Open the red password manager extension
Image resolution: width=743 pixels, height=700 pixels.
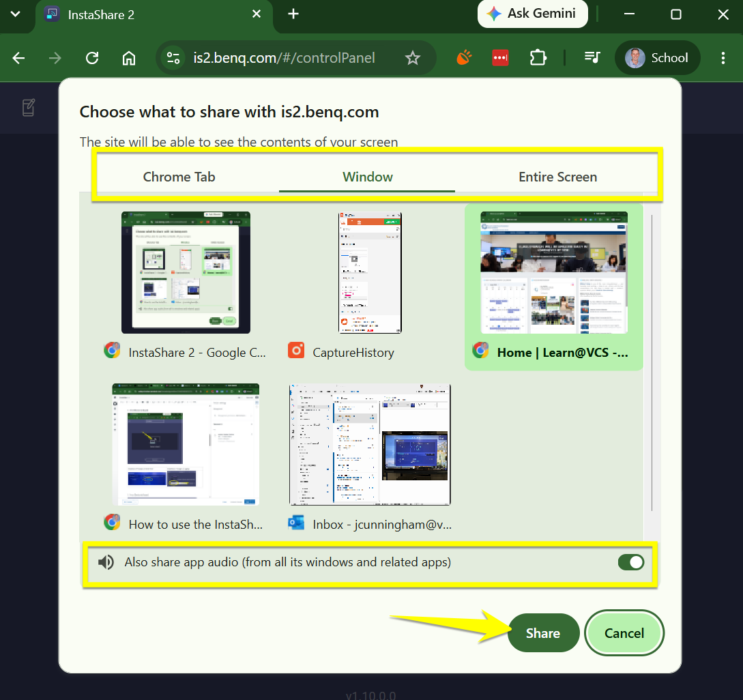point(500,58)
